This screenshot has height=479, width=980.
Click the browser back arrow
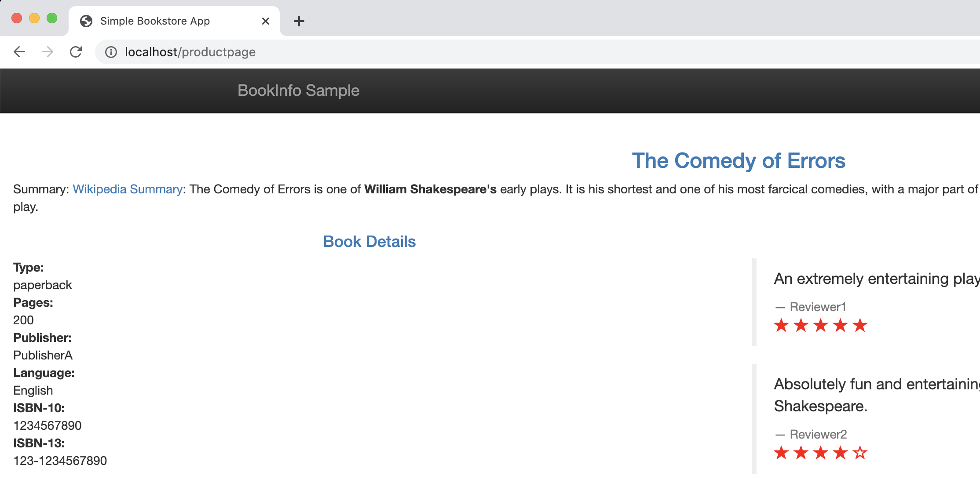click(19, 52)
